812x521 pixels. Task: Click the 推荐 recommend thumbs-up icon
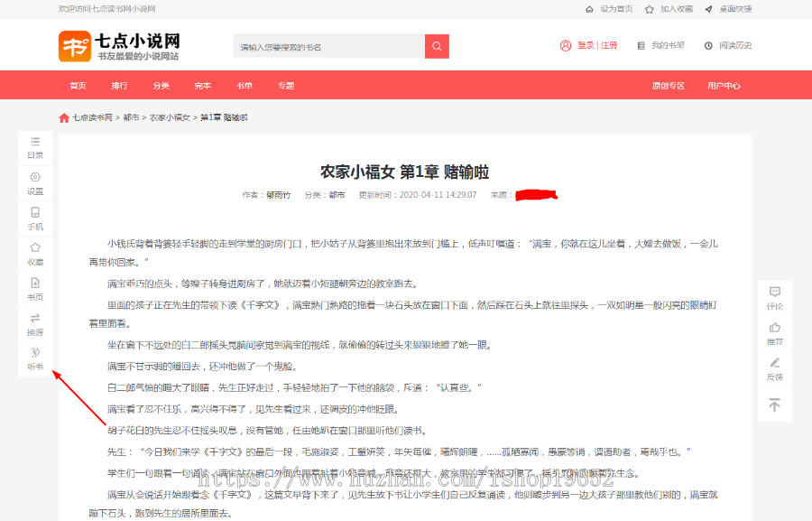click(x=774, y=333)
